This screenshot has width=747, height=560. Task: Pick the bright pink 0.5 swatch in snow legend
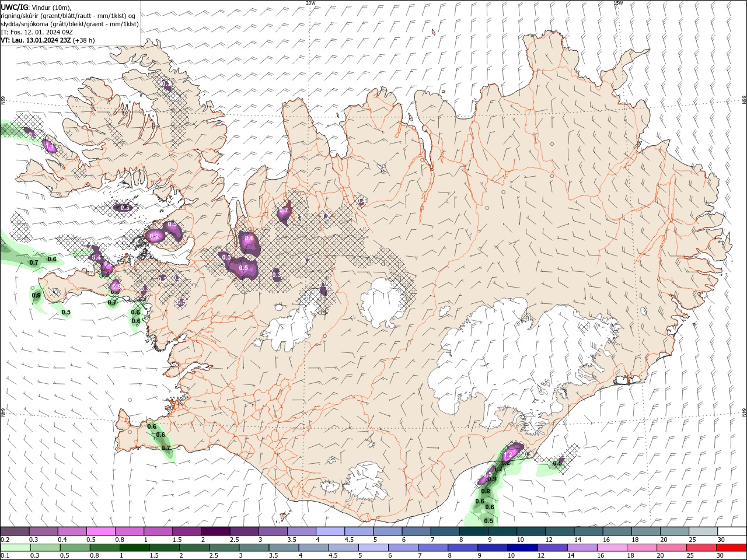[x=100, y=531]
